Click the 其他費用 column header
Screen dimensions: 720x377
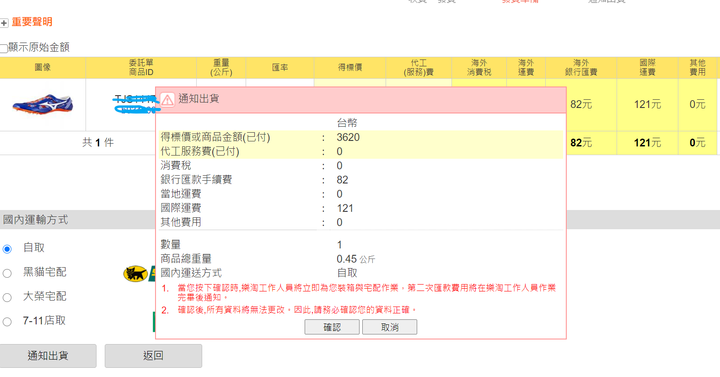[698, 68]
